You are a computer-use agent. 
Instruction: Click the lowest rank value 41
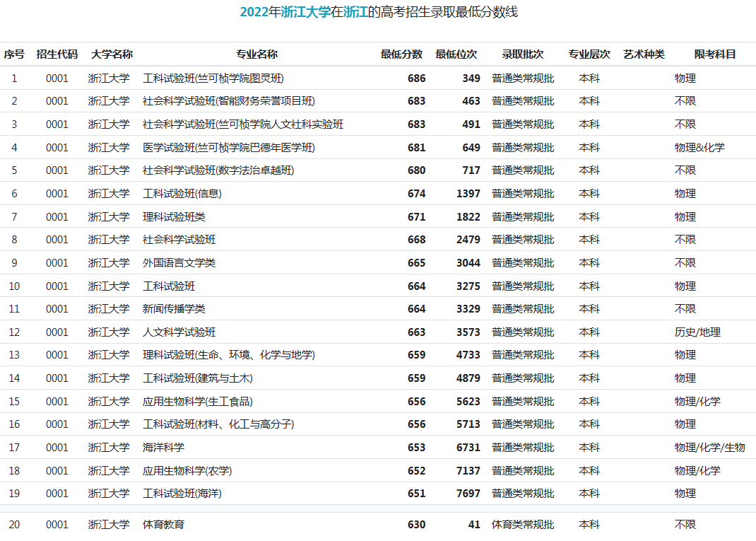pos(474,525)
